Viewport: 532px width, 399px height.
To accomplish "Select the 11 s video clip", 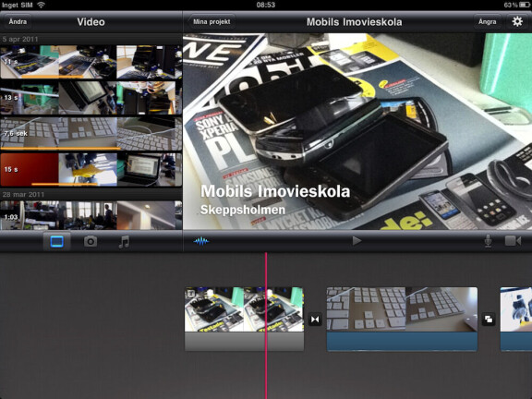I will pyautogui.click(x=91, y=62).
